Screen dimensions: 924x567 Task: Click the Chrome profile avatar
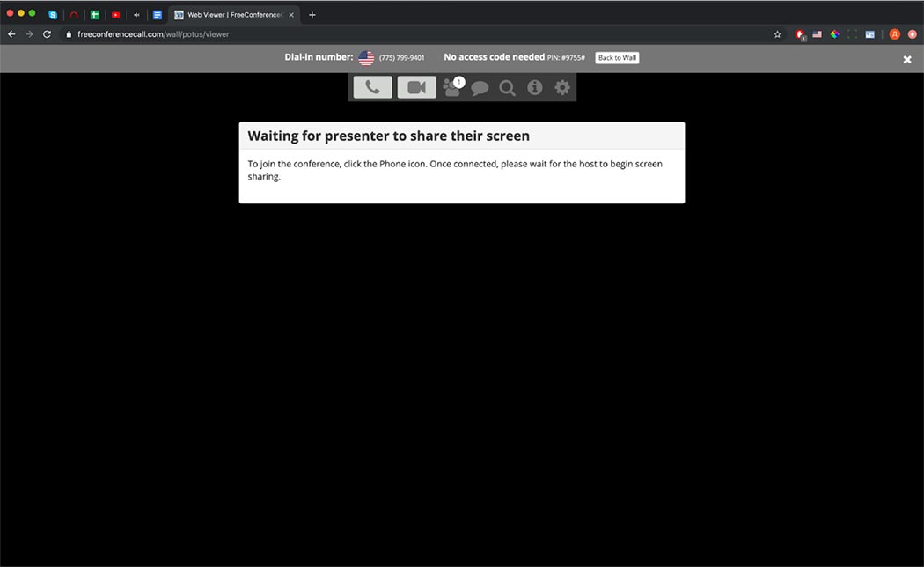tap(894, 33)
